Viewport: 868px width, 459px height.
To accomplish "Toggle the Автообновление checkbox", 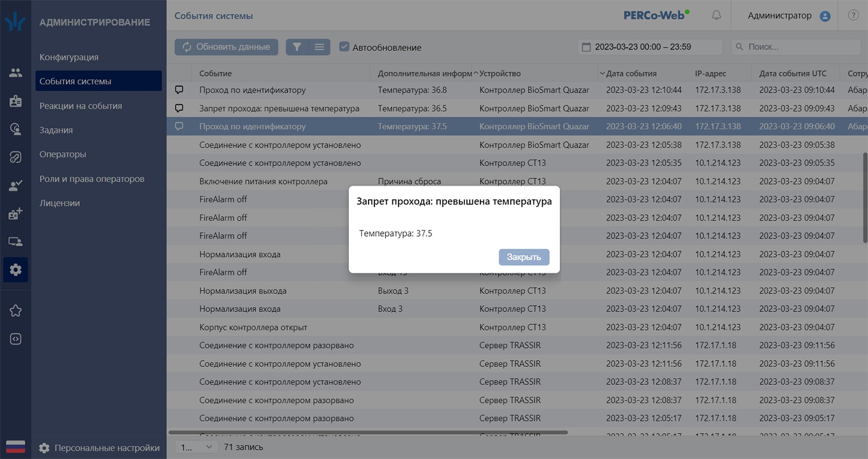I will (344, 47).
